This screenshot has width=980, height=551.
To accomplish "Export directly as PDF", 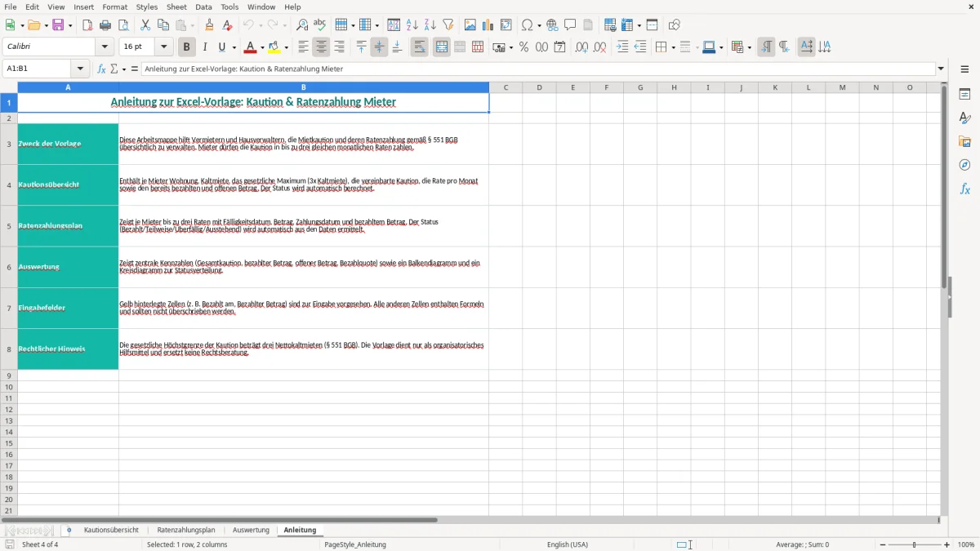I will pyautogui.click(x=87, y=25).
